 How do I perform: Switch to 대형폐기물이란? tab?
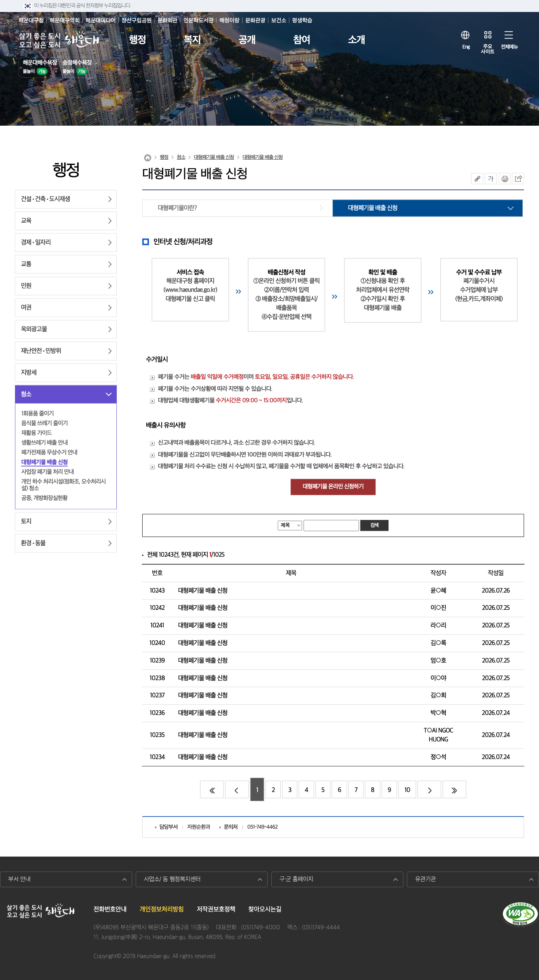[237, 208]
